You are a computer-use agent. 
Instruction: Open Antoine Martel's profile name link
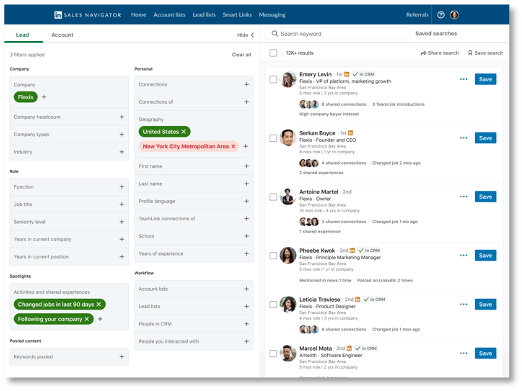(319, 192)
